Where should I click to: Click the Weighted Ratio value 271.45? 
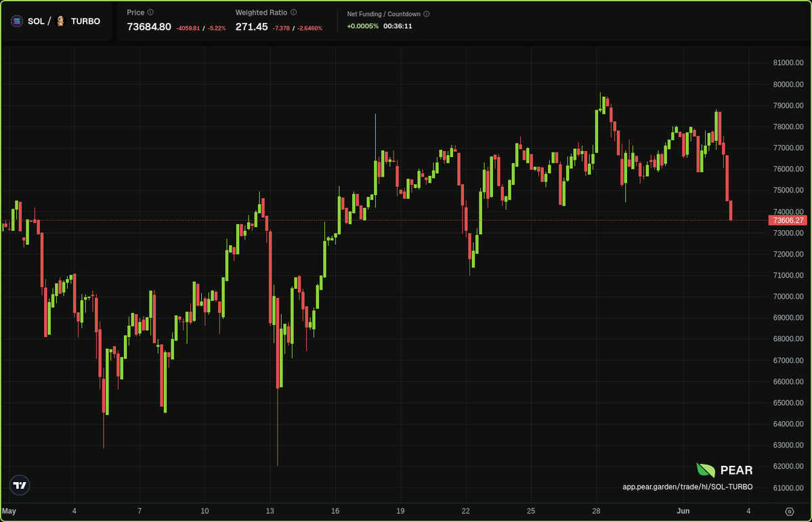(251, 27)
